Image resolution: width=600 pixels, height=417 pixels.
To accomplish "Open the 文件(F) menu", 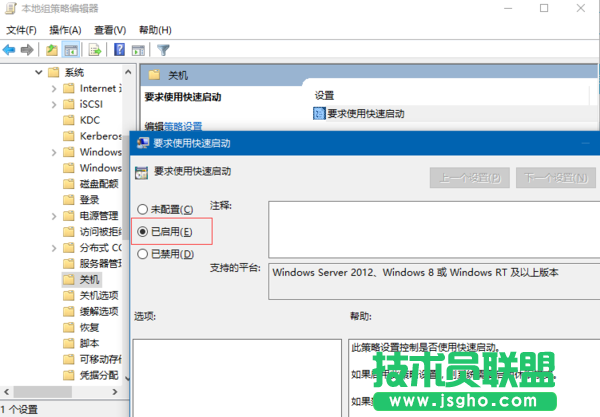I will point(21,30).
